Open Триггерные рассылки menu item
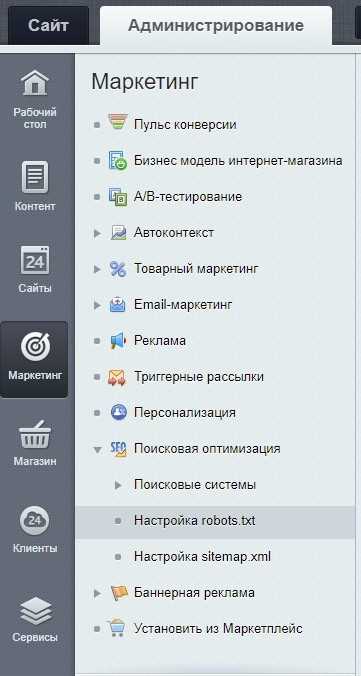The height and width of the screenshot is (676, 361). (x=199, y=377)
